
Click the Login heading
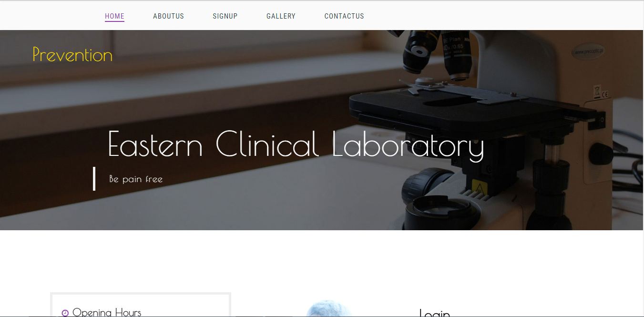click(x=435, y=313)
